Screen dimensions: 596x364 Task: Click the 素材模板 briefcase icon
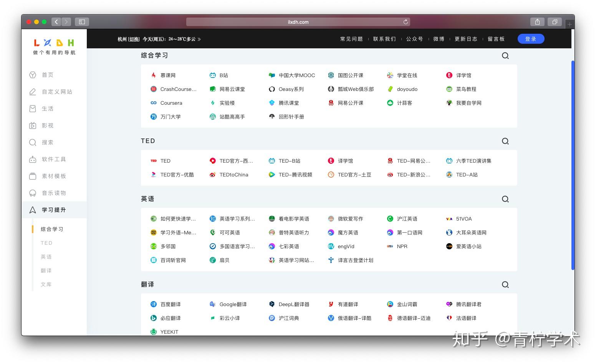(x=33, y=176)
